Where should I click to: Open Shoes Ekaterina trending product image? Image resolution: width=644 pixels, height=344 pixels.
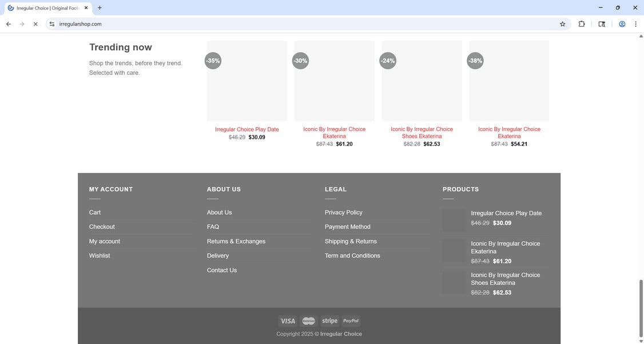point(422,81)
